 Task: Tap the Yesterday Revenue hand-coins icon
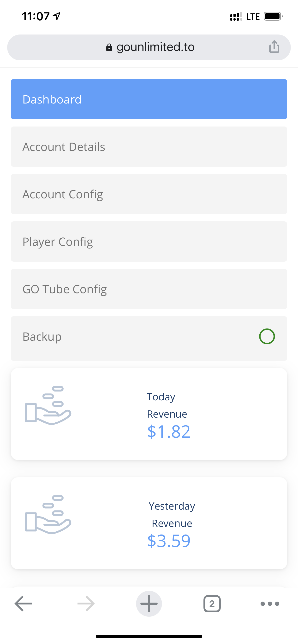48,514
